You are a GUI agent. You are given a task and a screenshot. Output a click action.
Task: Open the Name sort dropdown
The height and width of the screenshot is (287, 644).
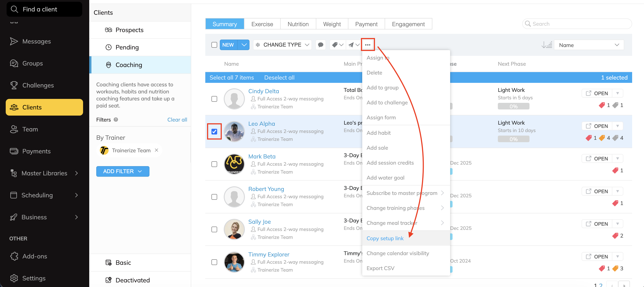(x=589, y=45)
